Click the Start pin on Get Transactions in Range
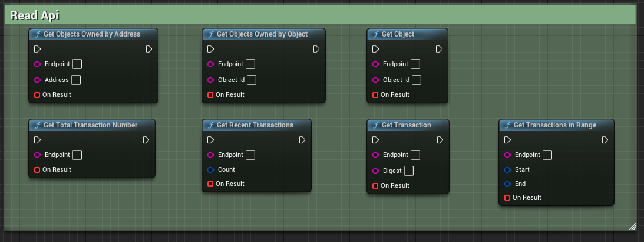 tap(508, 170)
